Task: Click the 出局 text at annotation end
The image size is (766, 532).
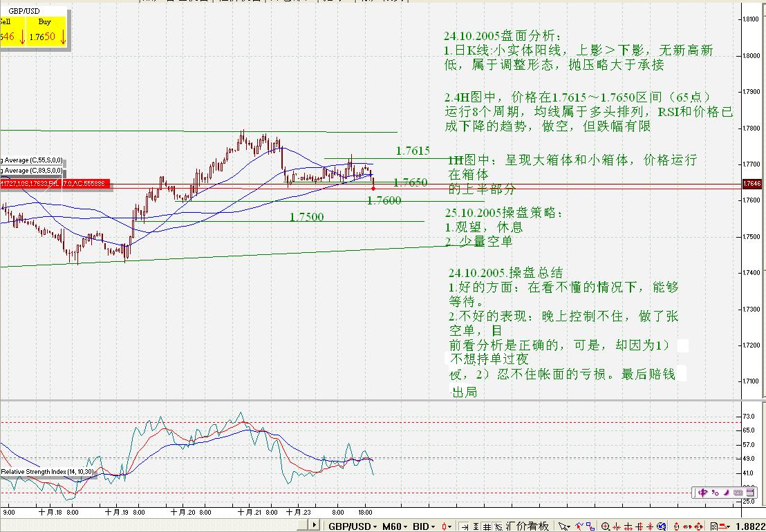Action: click(464, 392)
